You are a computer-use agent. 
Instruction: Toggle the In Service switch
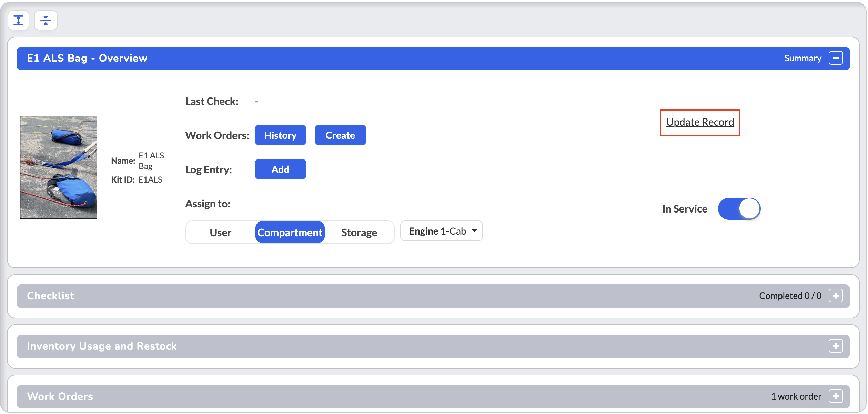(739, 209)
